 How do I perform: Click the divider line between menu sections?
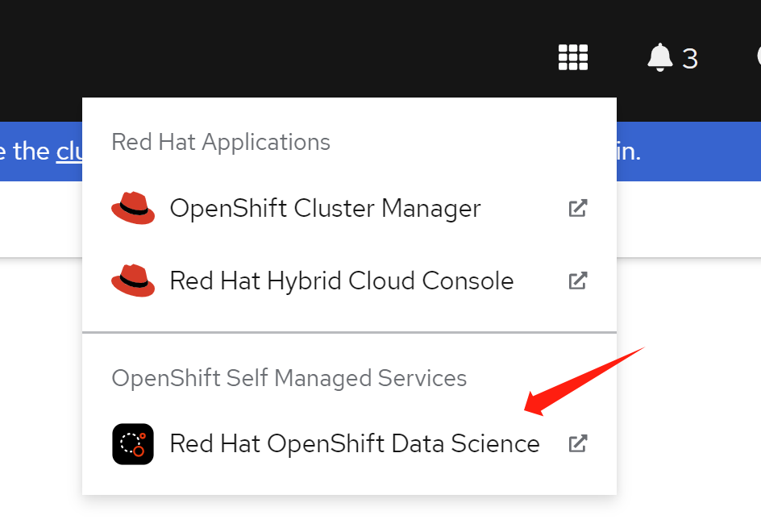(349, 332)
